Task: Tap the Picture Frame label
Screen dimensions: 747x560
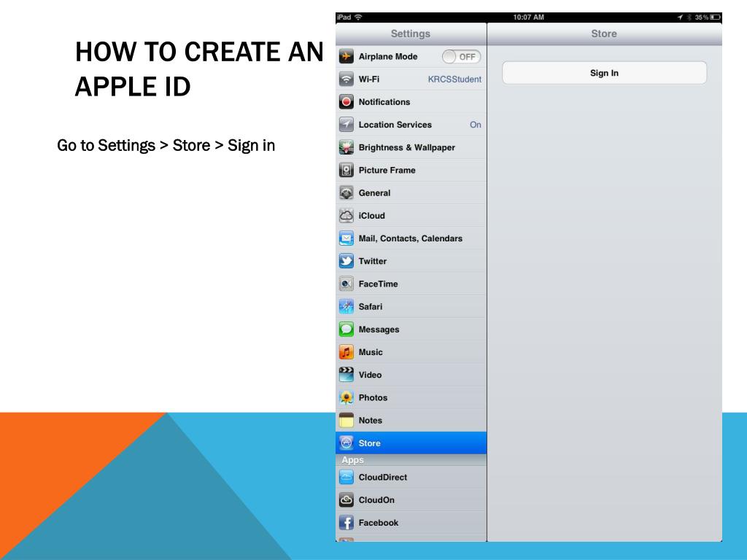Action: [387, 170]
